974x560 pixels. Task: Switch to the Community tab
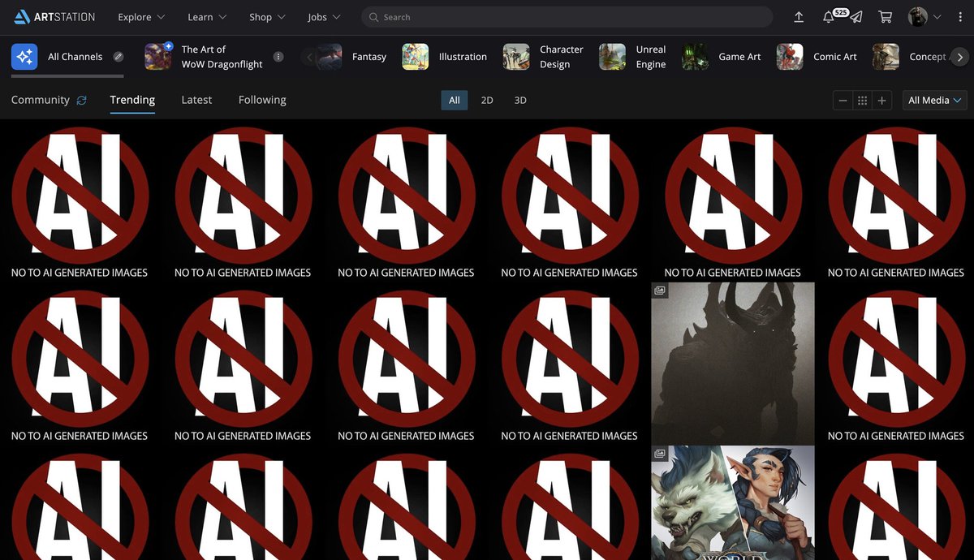[41, 100]
